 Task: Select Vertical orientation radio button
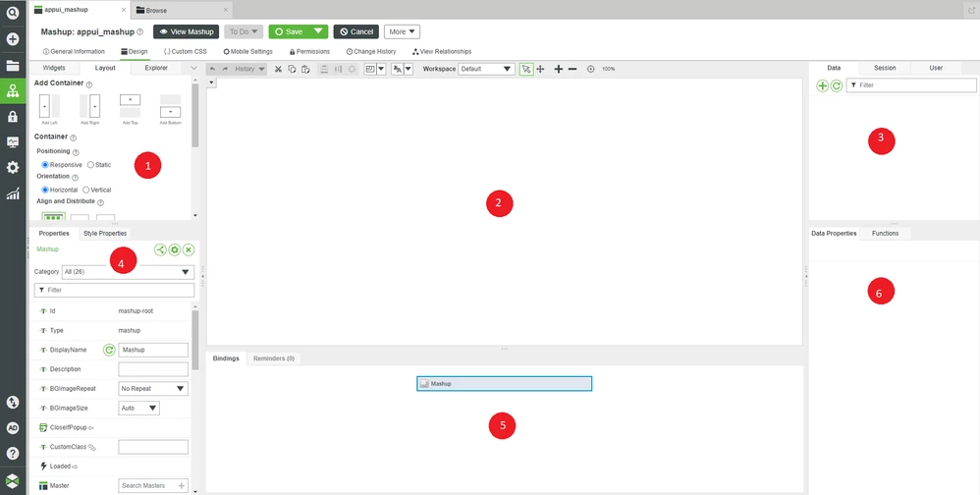pyautogui.click(x=86, y=190)
